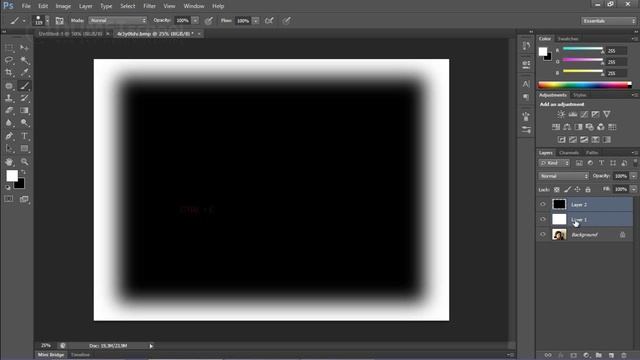This screenshot has height=360, width=640.
Task: Select the Horizontal Type tool
Action: 24,136
